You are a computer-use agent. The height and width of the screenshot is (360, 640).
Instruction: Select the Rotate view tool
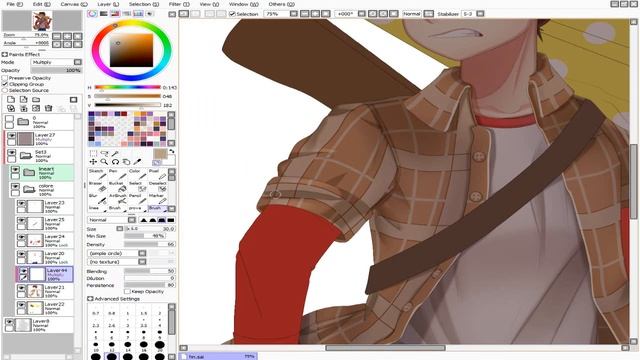pyautogui.click(x=116, y=162)
